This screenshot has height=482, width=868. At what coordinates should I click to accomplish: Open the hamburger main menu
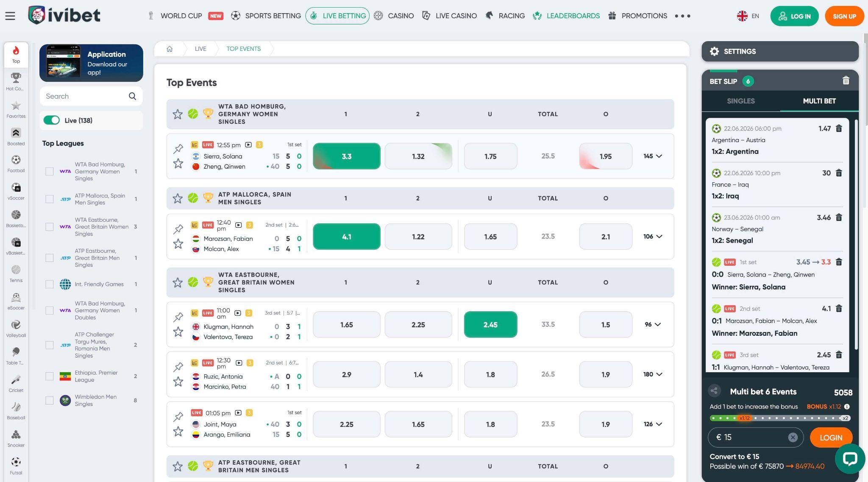pos(10,16)
